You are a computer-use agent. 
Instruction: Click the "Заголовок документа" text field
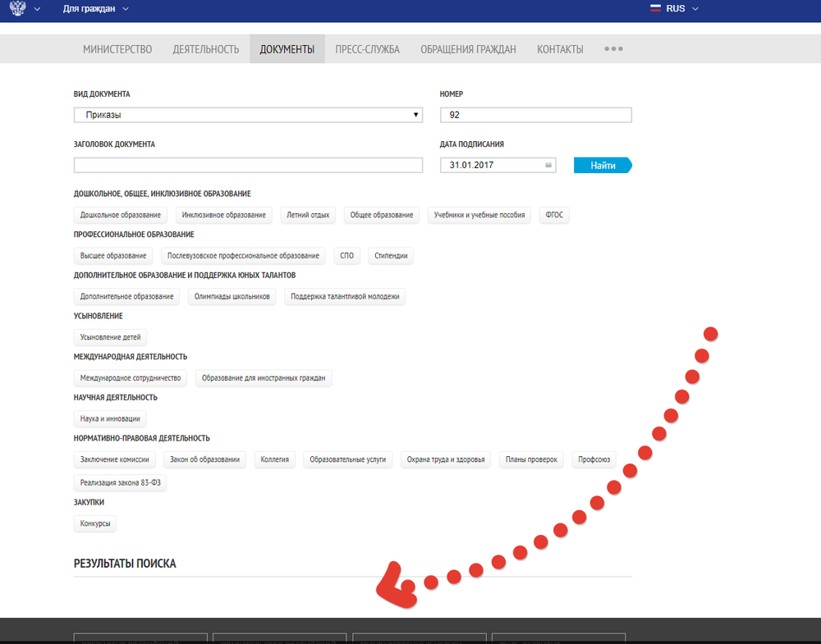click(x=248, y=166)
